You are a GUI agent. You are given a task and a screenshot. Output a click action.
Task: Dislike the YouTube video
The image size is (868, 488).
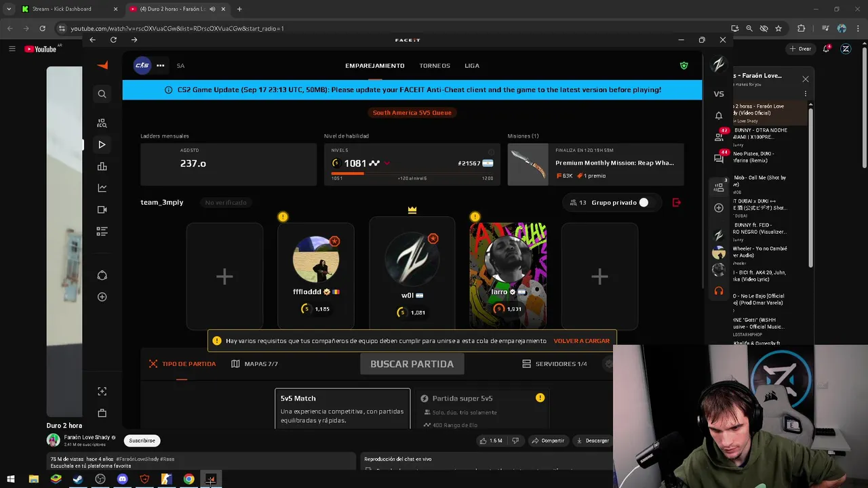click(515, 441)
